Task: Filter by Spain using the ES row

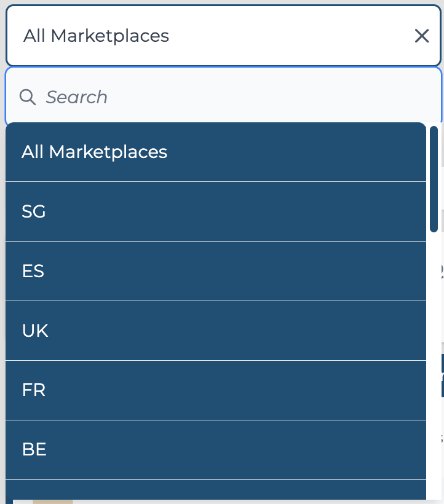Action: (216, 271)
